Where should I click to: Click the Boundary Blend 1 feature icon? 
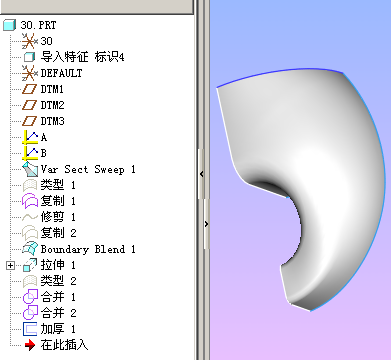30,249
